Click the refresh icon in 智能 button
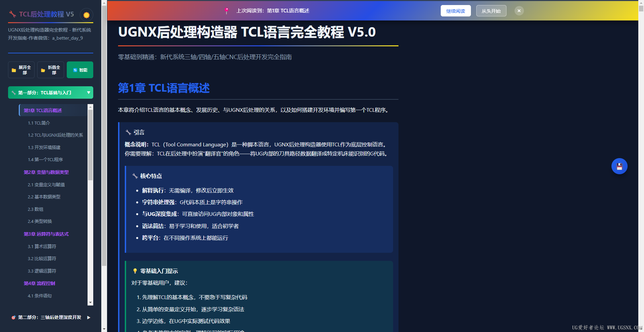Screen dimensions: 644x332 pos(75,70)
